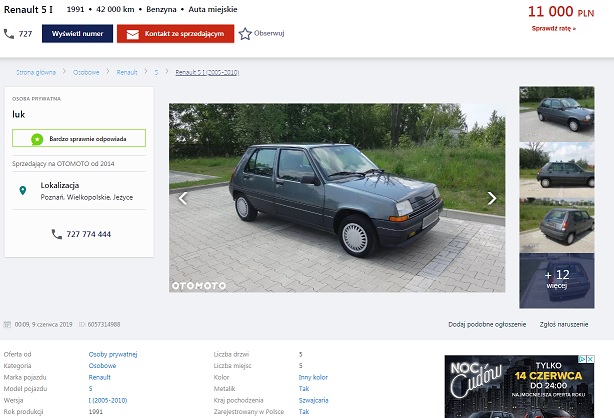Click the phone number 727 774 444

point(88,234)
